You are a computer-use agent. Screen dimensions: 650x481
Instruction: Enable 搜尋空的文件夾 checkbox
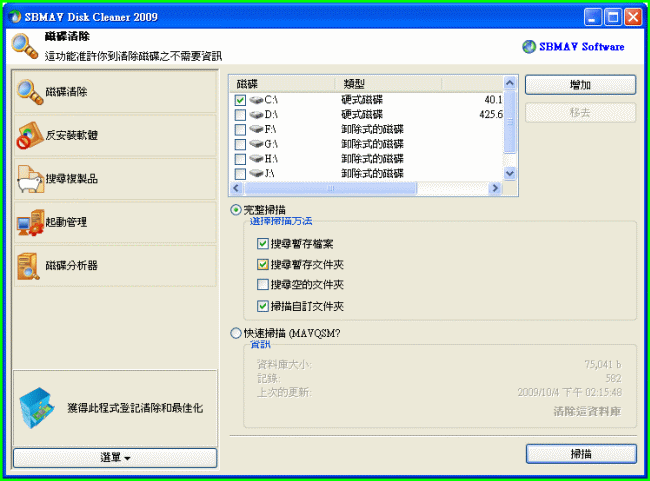(262, 286)
